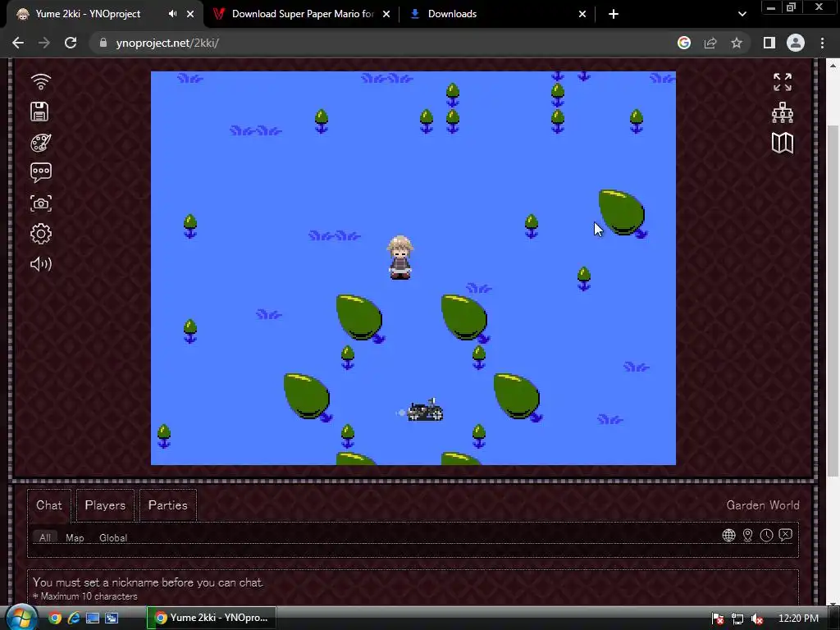Switch to the Chat tab
Screen dimensions: 840x630
tap(48, 505)
